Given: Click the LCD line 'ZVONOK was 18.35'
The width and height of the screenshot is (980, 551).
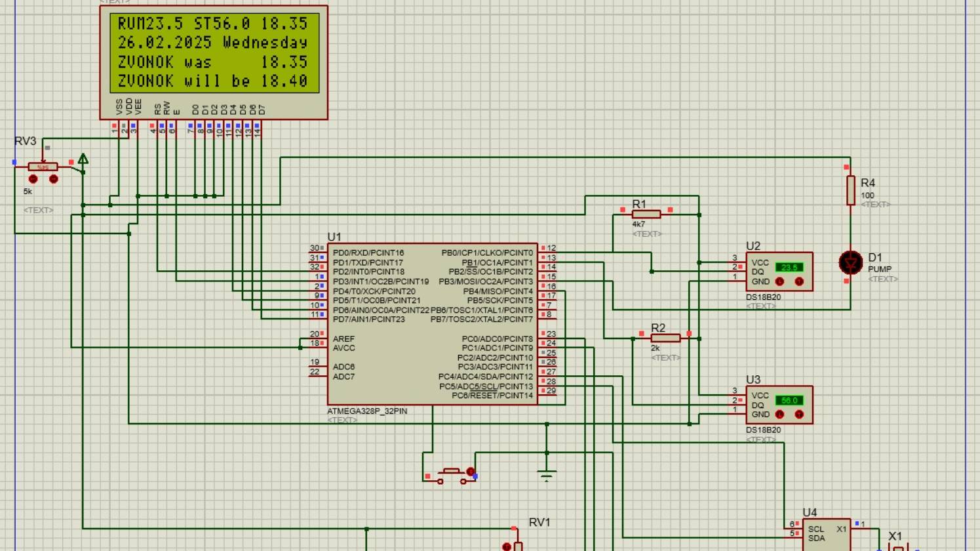Looking at the screenshot, I should tap(212, 62).
